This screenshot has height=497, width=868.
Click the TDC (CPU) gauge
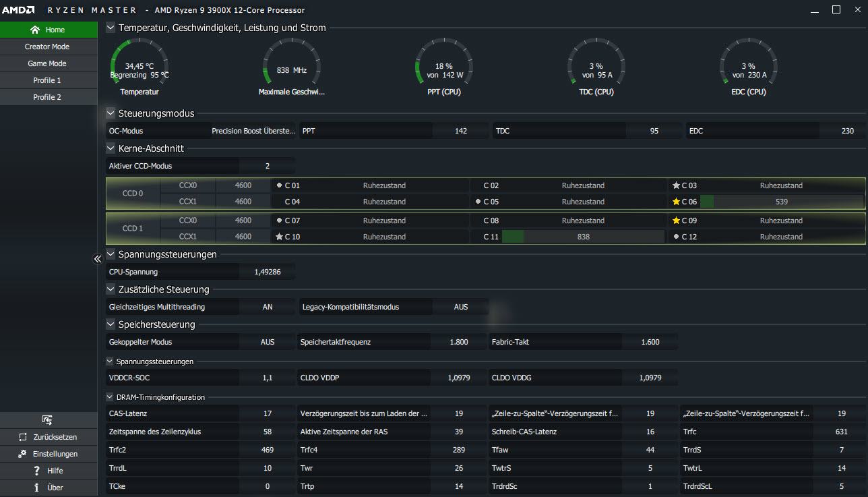(596, 67)
